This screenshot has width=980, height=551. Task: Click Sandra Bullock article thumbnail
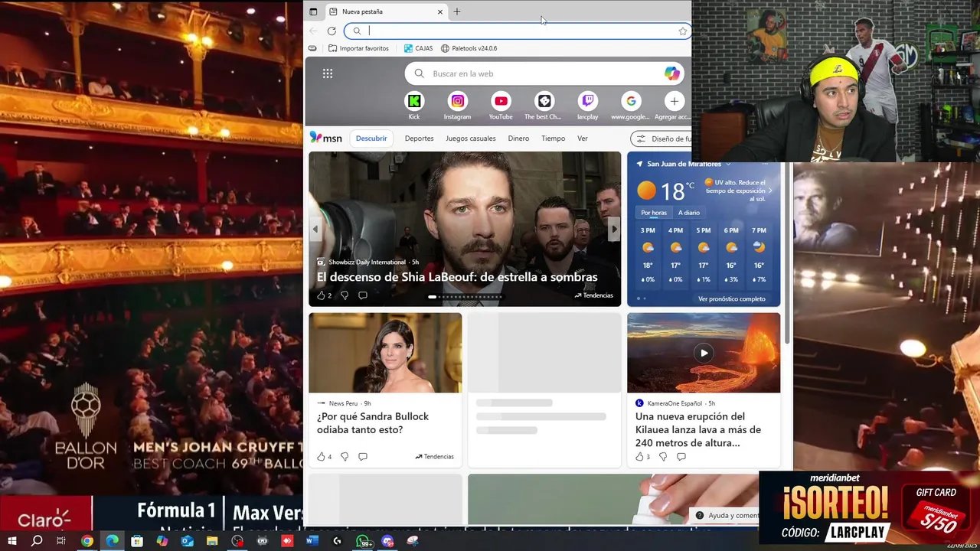tap(385, 353)
